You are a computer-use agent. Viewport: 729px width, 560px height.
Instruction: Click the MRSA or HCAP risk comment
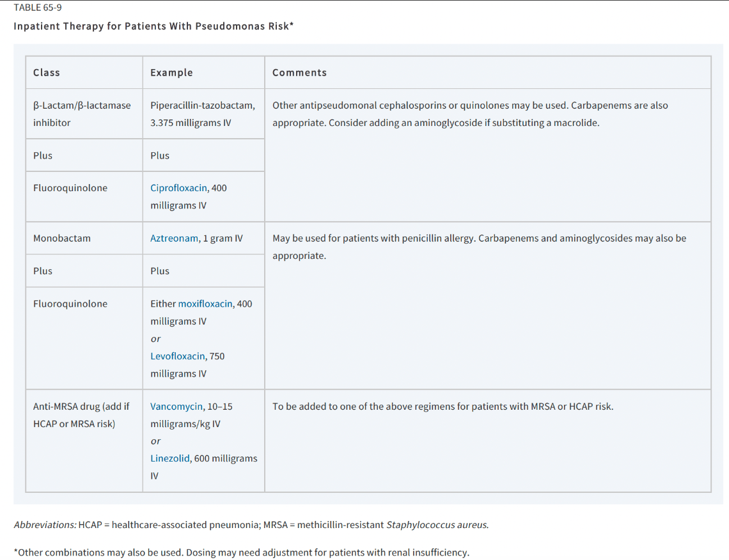(x=443, y=406)
